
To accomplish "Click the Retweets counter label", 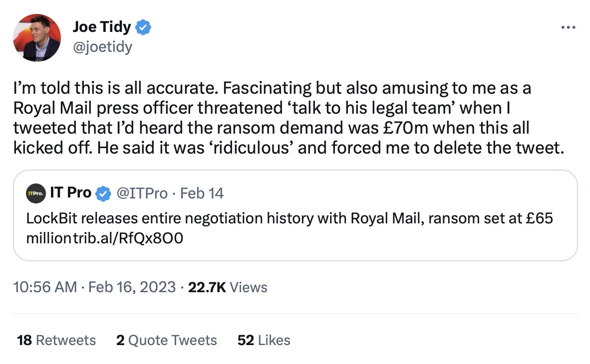I will tap(65, 340).
